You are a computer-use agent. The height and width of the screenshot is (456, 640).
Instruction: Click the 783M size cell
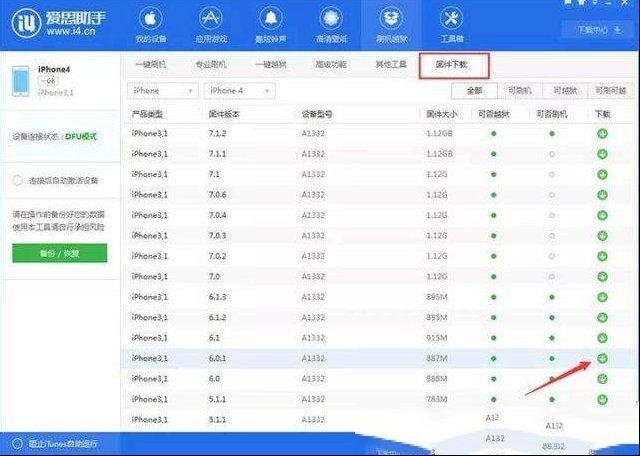coord(437,399)
